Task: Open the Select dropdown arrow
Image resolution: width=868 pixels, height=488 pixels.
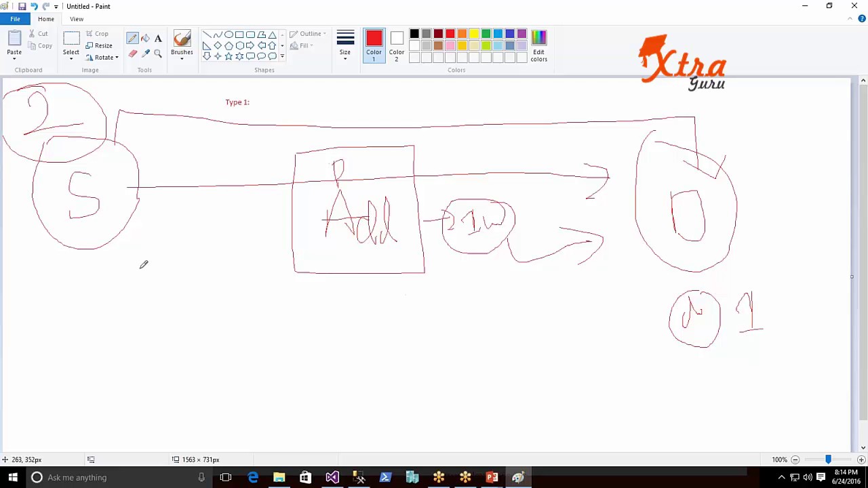Action: coord(71,59)
